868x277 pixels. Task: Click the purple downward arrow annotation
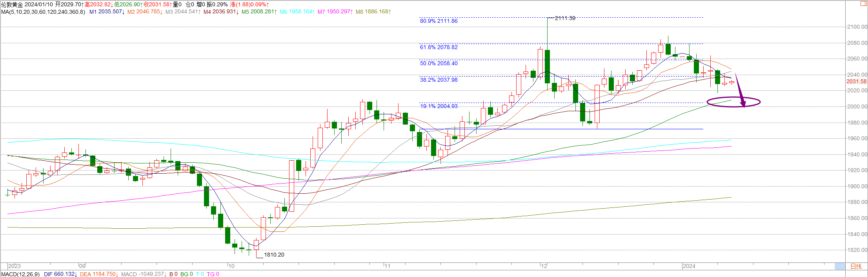coord(739,91)
